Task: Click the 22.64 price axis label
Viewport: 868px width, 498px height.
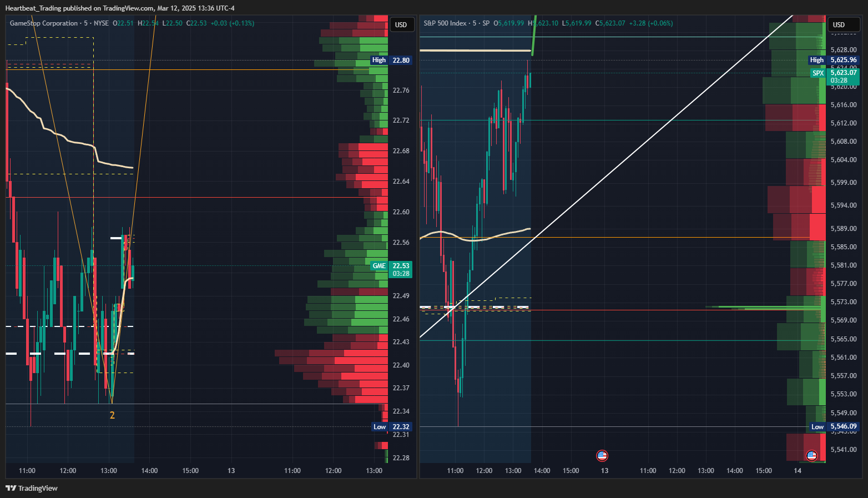Action: coord(401,182)
